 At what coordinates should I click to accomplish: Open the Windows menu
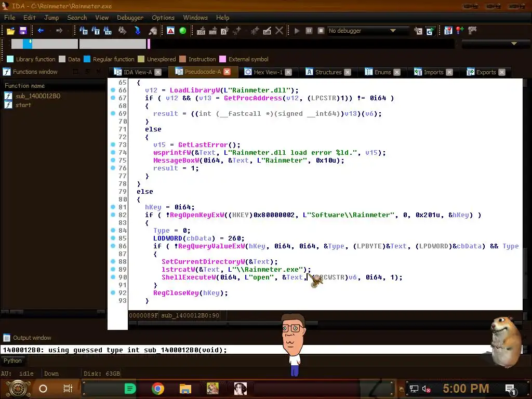coord(195,18)
